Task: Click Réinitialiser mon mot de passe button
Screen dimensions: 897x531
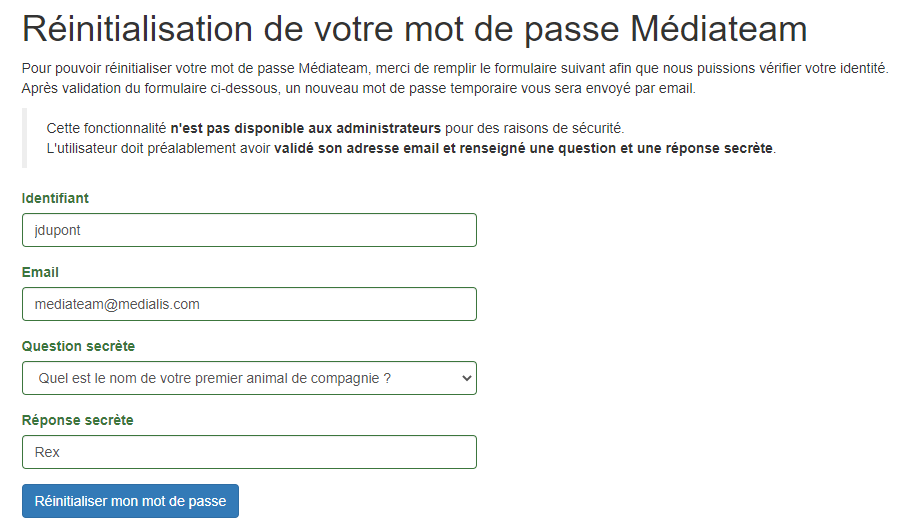Action: pos(130,501)
